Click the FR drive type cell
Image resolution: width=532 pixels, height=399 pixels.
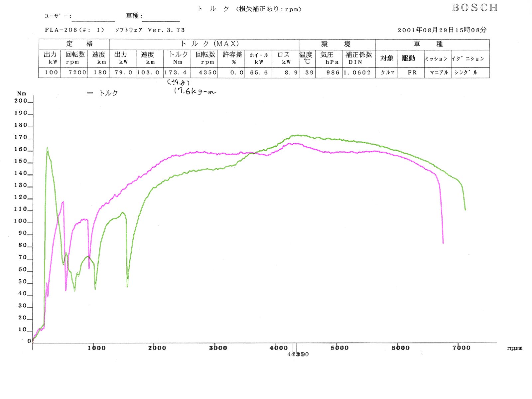point(412,72)
